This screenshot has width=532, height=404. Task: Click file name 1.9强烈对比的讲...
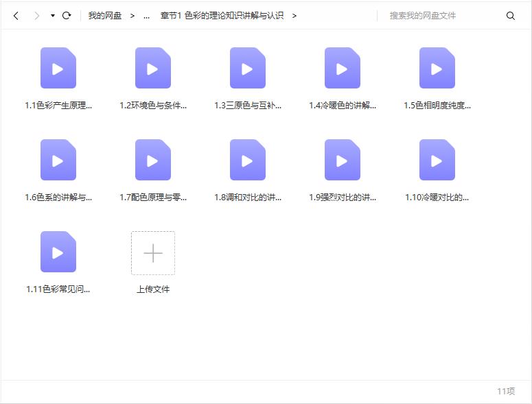click(343, 198)
